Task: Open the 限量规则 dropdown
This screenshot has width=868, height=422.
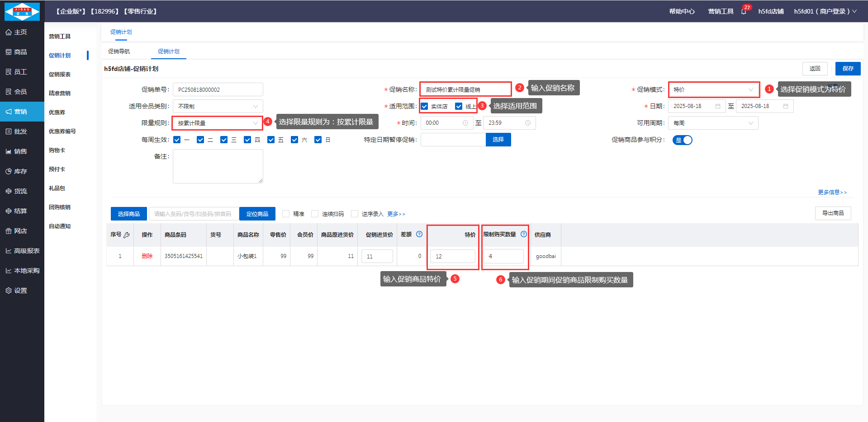Action: tap(218, 123)
